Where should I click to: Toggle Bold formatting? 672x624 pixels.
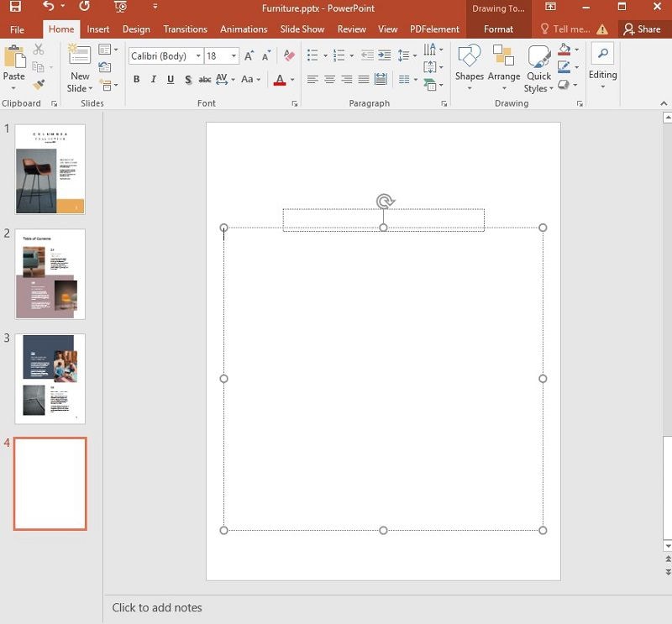click(136, 79)
